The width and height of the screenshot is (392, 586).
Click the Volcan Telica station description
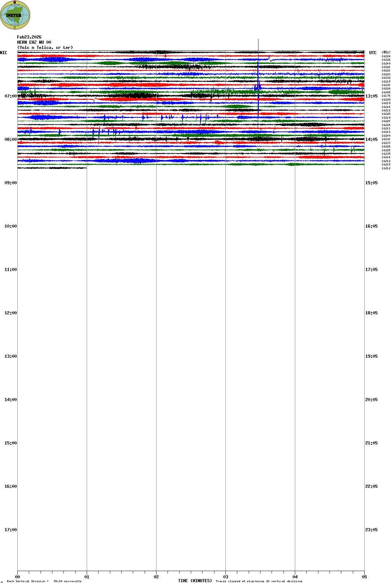45,48
